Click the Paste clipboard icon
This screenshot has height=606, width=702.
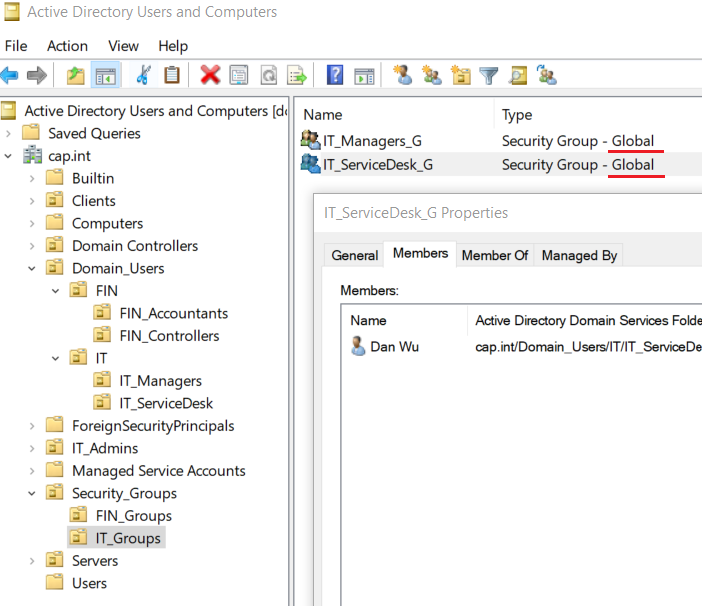171,75
